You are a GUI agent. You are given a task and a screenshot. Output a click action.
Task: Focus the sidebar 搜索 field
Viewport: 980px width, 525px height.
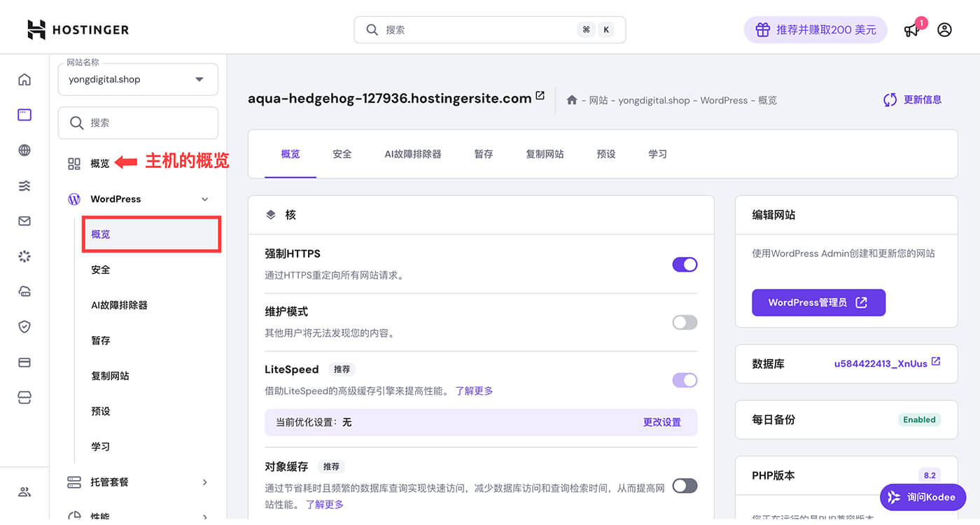click(138, 123)
